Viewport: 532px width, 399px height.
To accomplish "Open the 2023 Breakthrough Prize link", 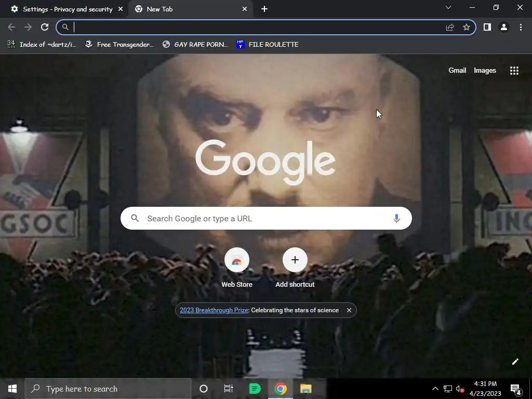I will coord(214,310).
